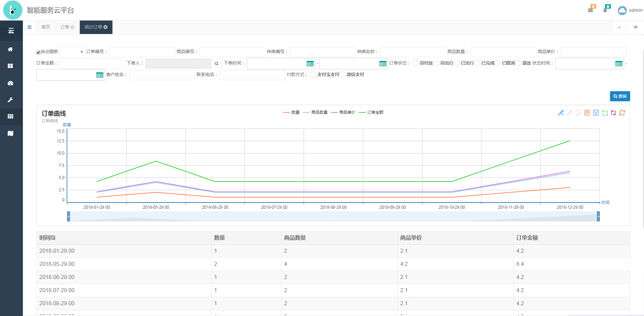
Task: Switch to the 首页 tab
Action: (x=46, y=27)
